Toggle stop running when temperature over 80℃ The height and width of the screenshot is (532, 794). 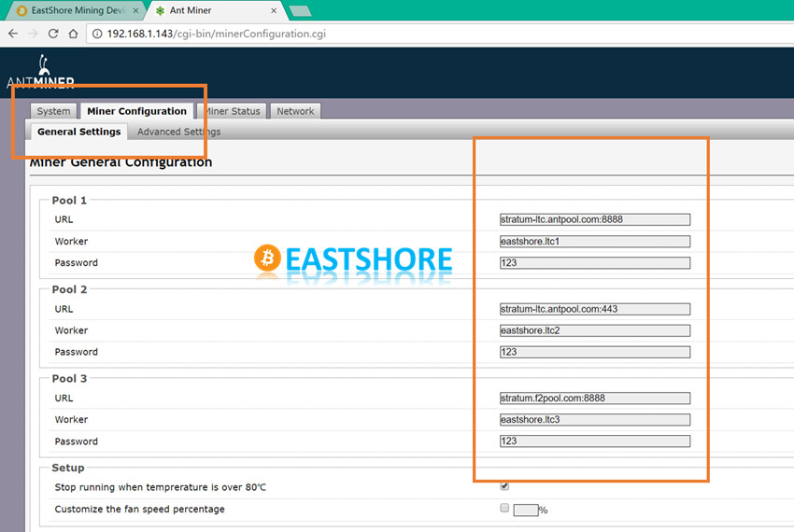click(504, 486)
